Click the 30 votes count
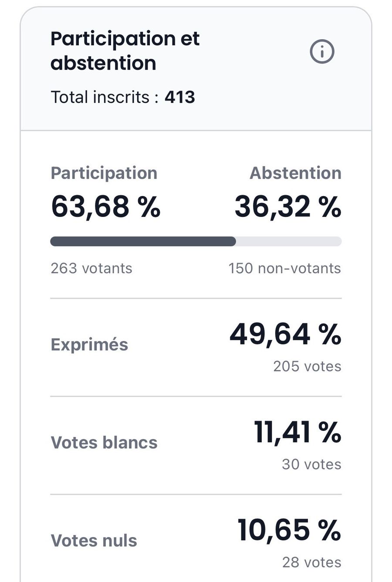 [311, 464]
